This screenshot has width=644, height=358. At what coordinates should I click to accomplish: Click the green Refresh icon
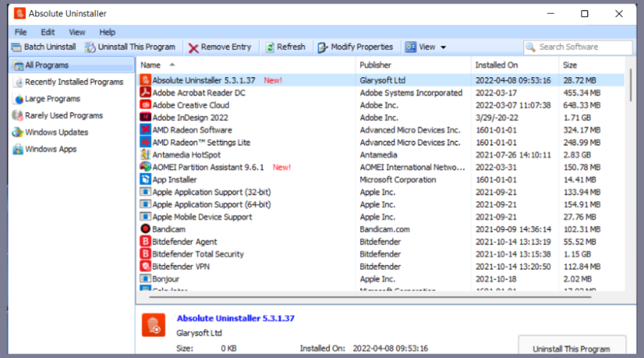tap(270, 47)
